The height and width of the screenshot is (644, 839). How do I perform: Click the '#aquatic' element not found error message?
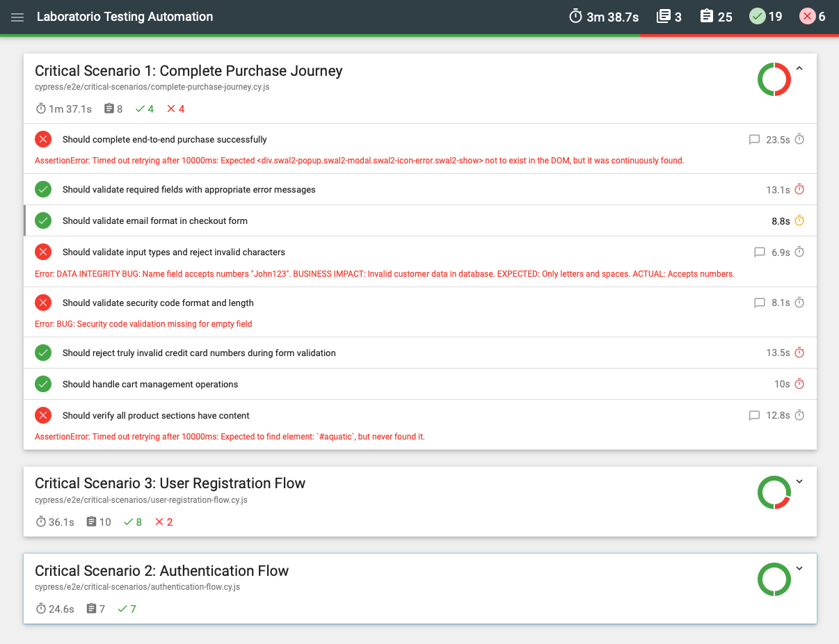(230, 437)
